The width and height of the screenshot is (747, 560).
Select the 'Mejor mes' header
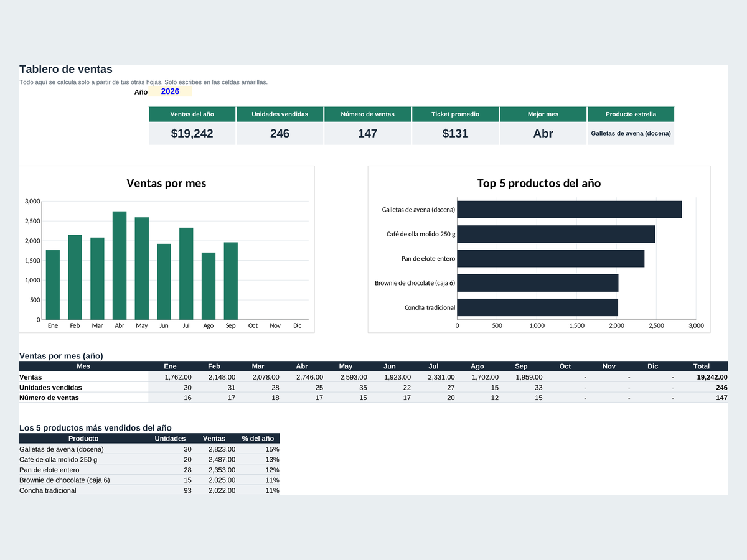(x=543, y=114)
